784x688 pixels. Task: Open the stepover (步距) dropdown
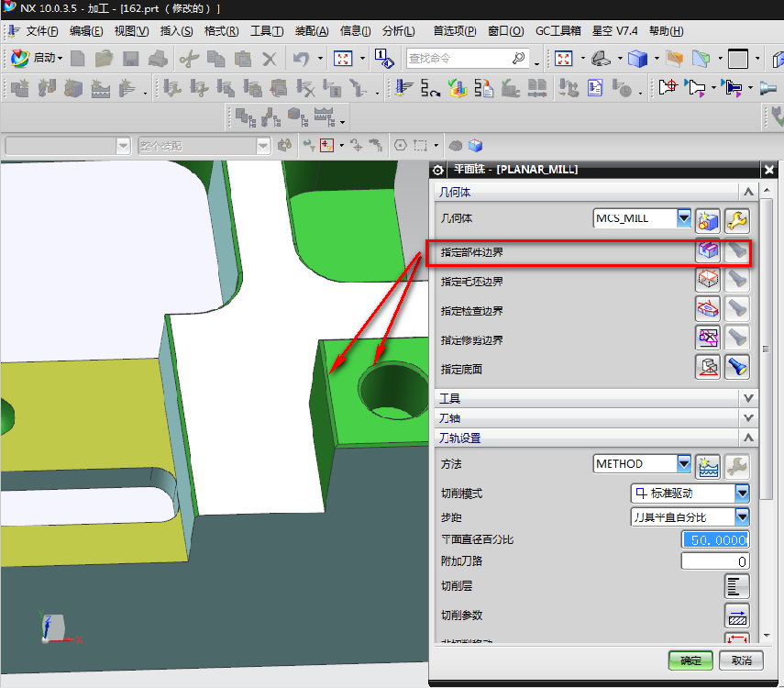(x=742, y=517)
